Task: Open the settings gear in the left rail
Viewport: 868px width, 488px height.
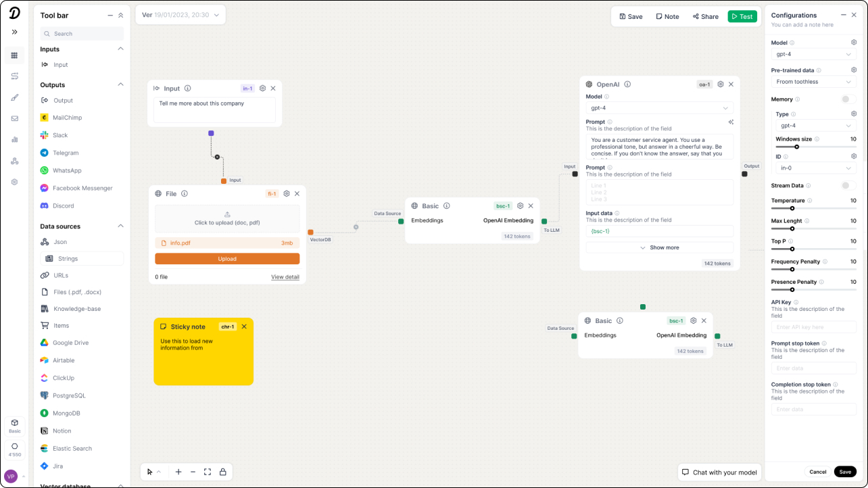Action: [x=14, y=182]
